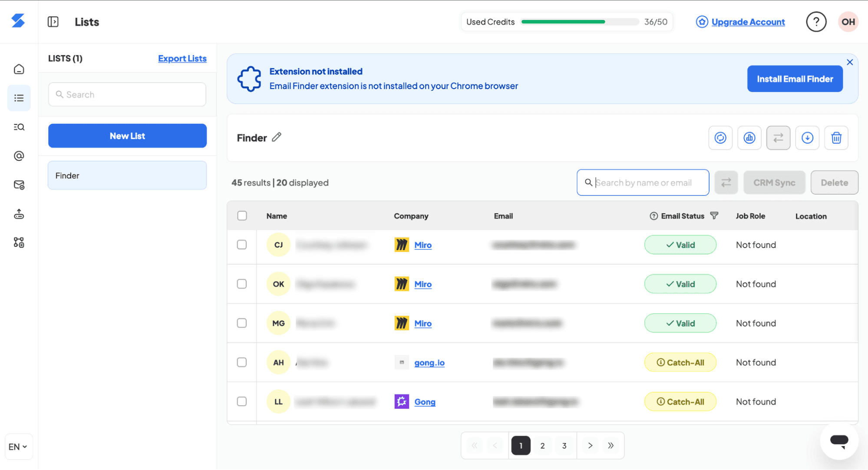
Task: Open the Email Status filter funnel icon
Action: point(714,215)
